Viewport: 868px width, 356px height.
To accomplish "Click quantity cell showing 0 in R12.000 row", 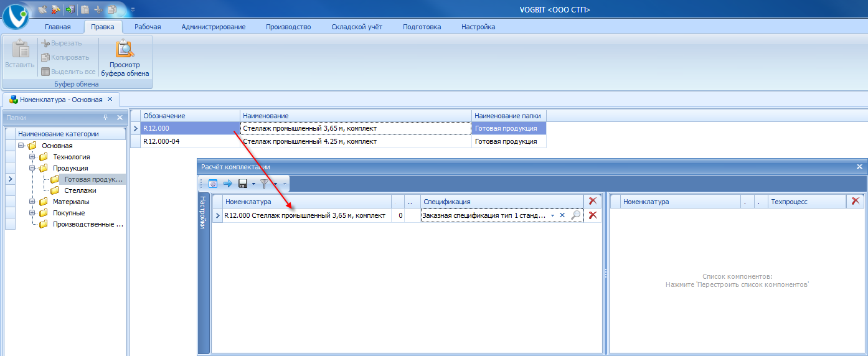I will (398, 215).
